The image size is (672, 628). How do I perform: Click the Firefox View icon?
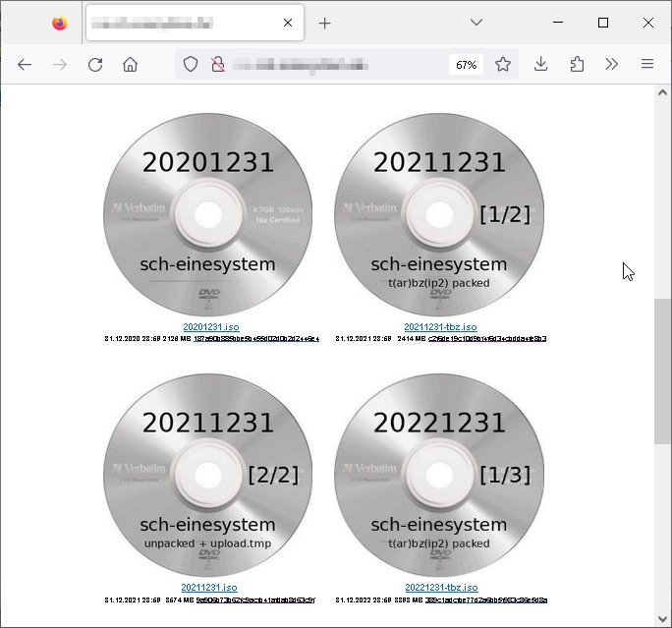click(x=60, y=23)
